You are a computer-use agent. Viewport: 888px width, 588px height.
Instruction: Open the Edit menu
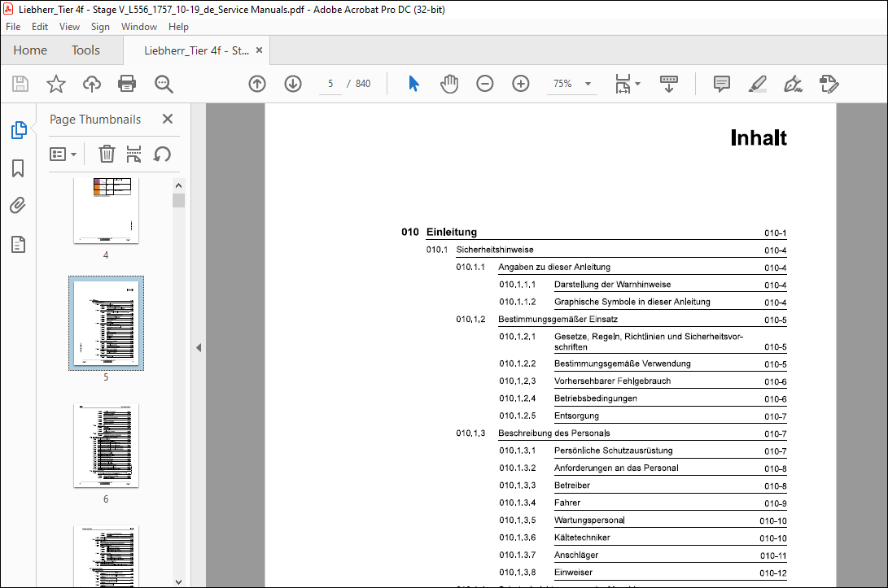pyautogui.click(x=40, y=27)
